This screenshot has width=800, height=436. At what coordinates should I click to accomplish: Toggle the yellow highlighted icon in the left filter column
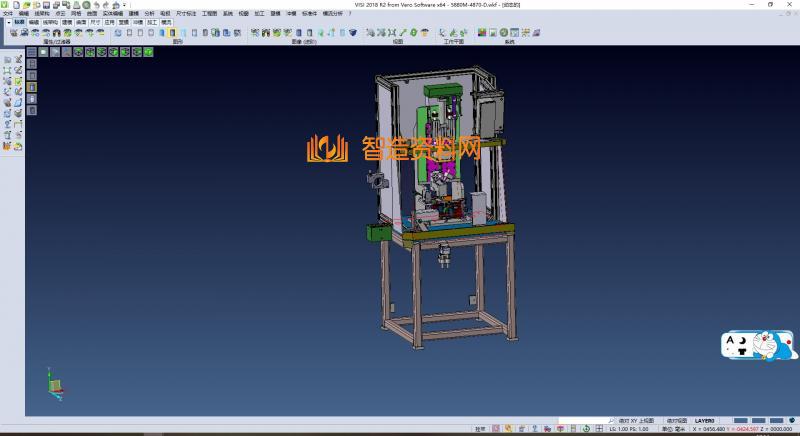click(x=31, y=87)
